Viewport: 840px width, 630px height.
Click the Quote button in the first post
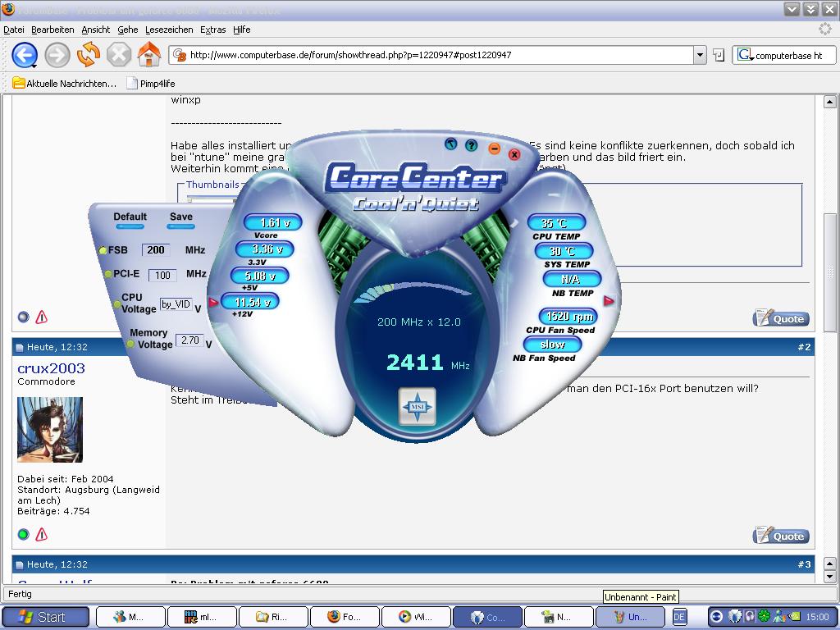(x=781, y=318)
